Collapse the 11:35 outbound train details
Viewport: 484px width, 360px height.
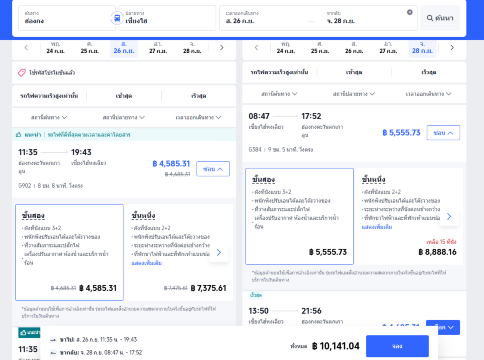(x=213, y=169)
